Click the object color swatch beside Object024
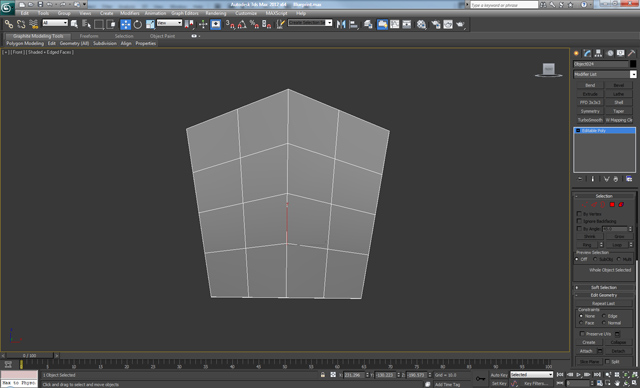 (x=633, y=64)
